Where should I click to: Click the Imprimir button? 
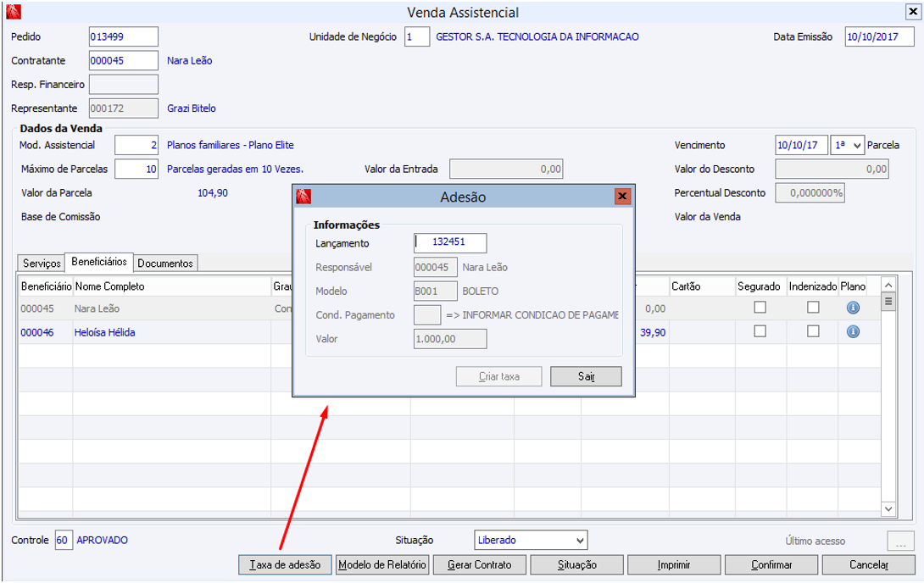tap(674, 564)
